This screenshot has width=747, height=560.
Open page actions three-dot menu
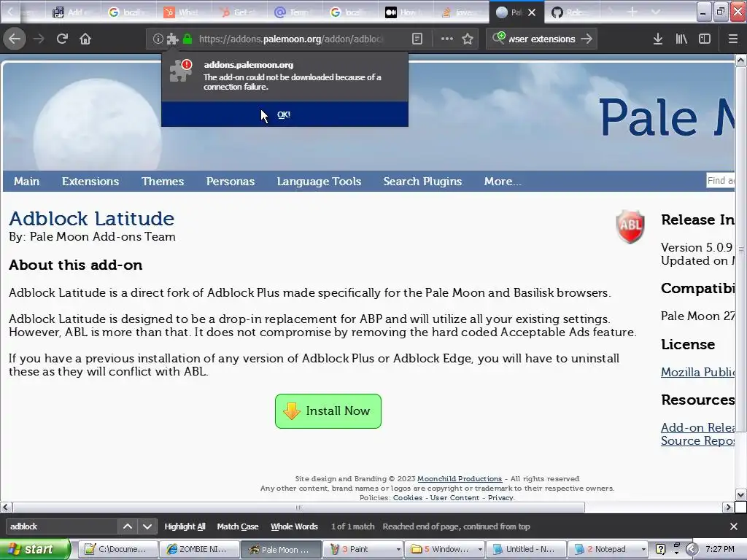pos(447,39)
